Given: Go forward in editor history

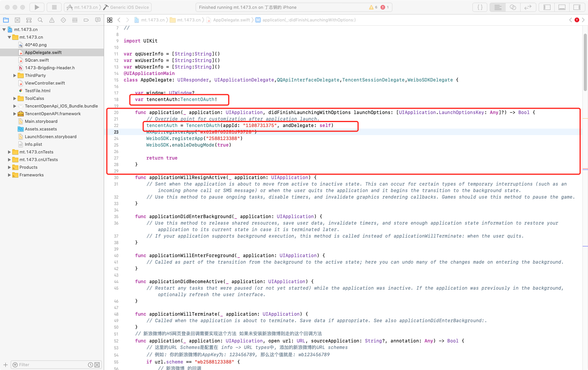Looking at the screenshot, I should tap(127, 20).
